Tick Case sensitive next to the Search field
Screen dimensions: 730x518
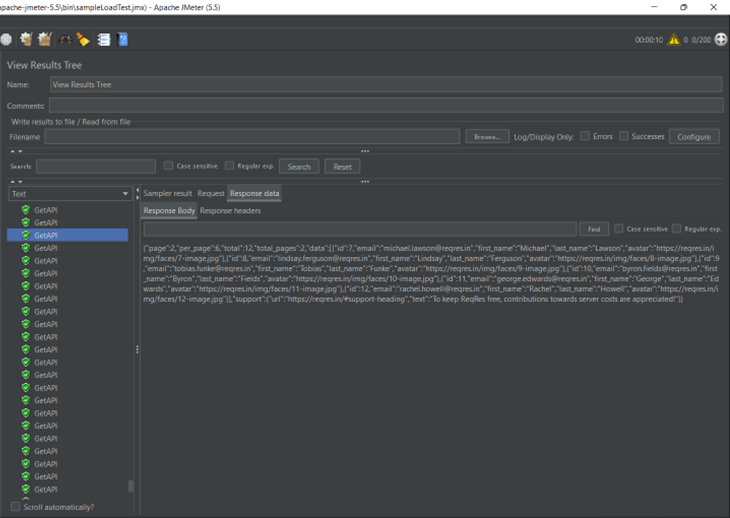pyautogui.click(x=169, y=166)
